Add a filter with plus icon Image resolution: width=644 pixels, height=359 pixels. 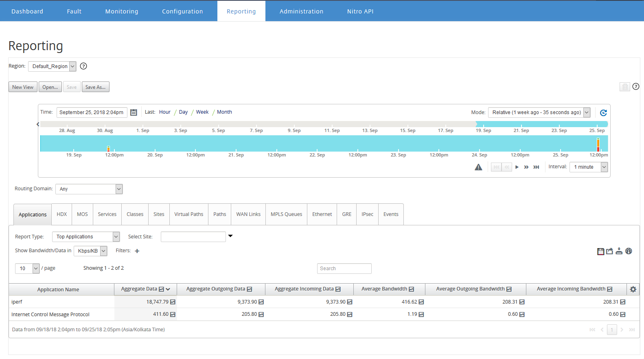tap(137, 251)
